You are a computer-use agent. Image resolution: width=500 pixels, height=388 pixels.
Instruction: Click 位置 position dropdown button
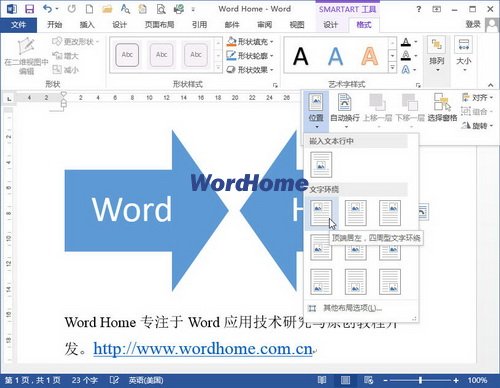click(x=316, y=111)
